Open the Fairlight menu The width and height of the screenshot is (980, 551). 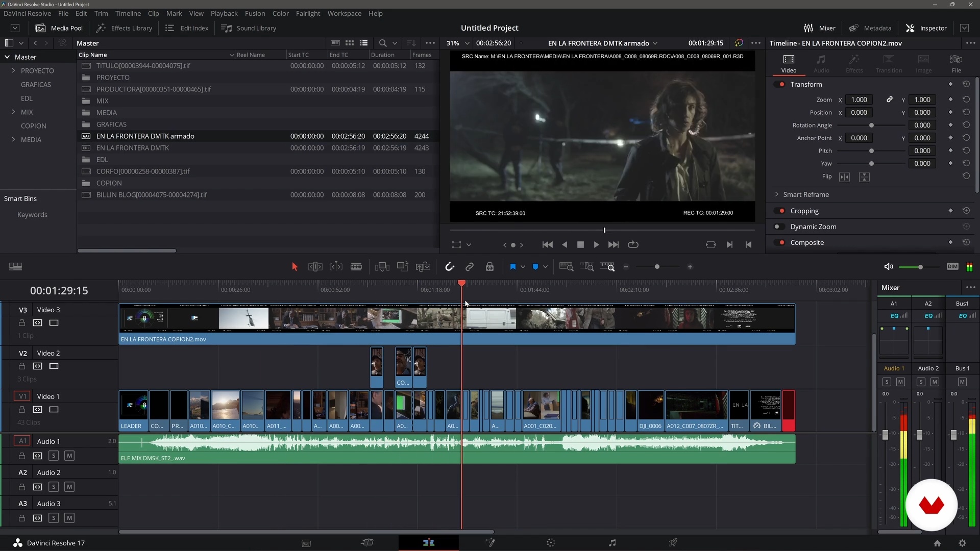coord(308,13)
